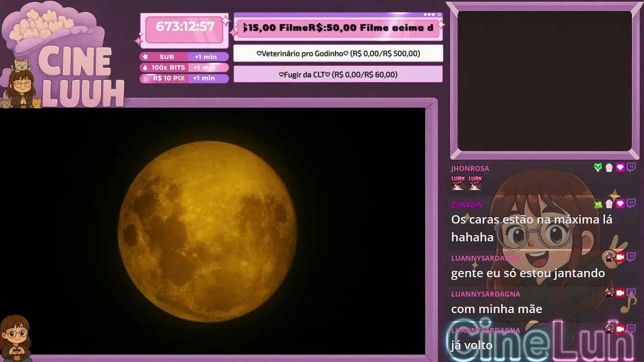This screenshot has width=644, height=362.
Task: Click JHONROSA's pink gem badge
Action: (x=620, y=167)
